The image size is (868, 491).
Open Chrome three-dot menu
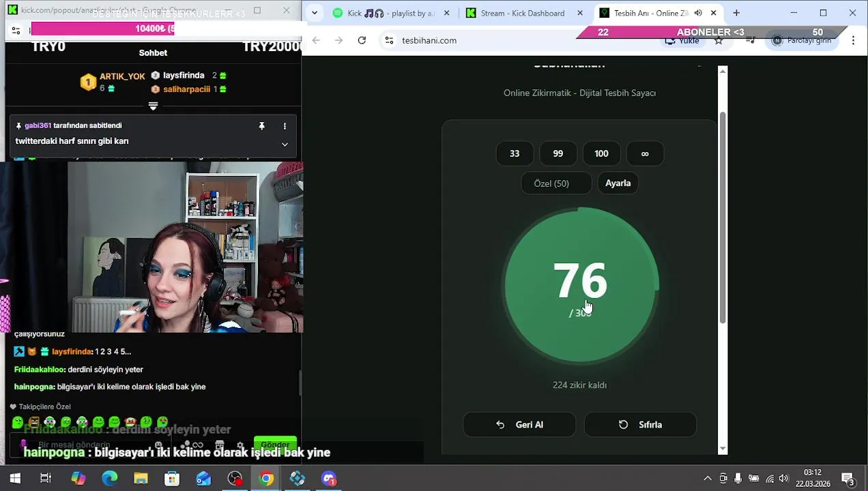point(853,40)
